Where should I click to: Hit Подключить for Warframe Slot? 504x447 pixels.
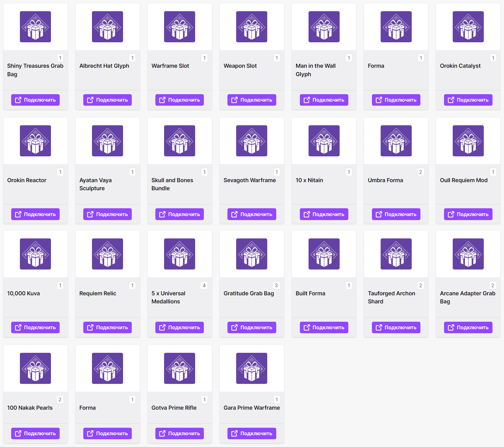point(180,100)
